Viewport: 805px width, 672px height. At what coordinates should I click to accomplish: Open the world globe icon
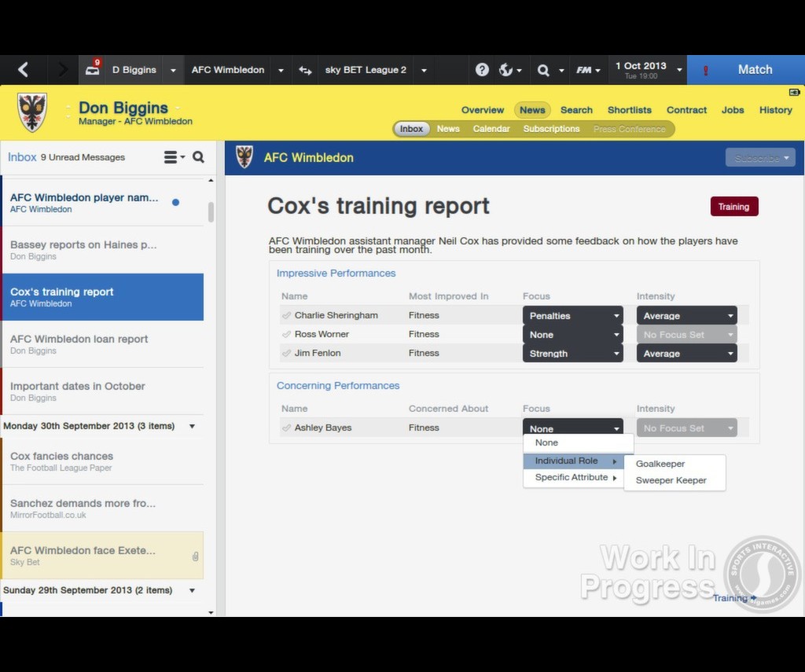pyautogui.click(x=505, y=70)
